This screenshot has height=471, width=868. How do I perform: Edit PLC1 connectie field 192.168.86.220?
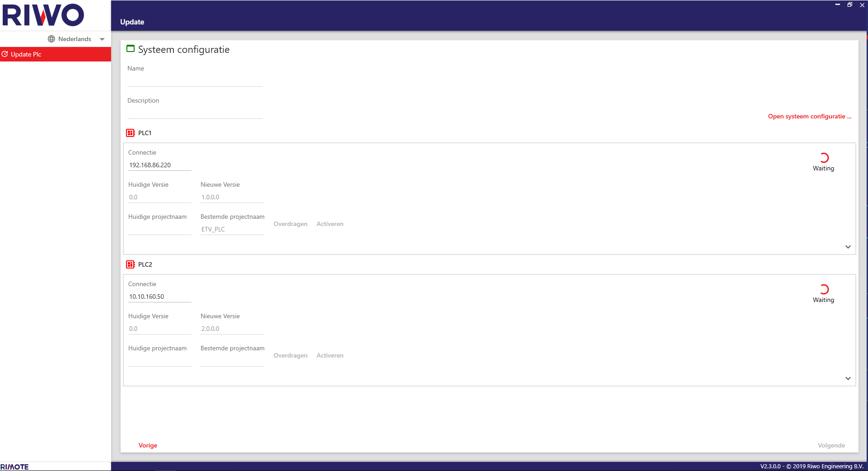pos(160,165)
